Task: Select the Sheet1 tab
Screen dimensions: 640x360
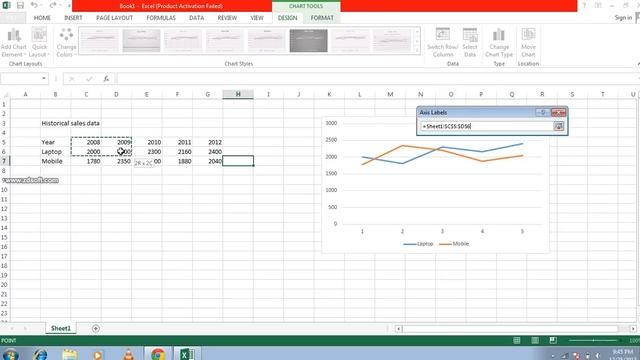Action: tap(61, 328)
